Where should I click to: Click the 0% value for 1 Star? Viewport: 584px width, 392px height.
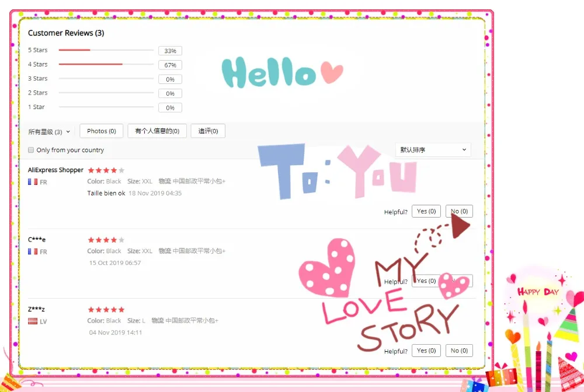click(x=170, y=107)
